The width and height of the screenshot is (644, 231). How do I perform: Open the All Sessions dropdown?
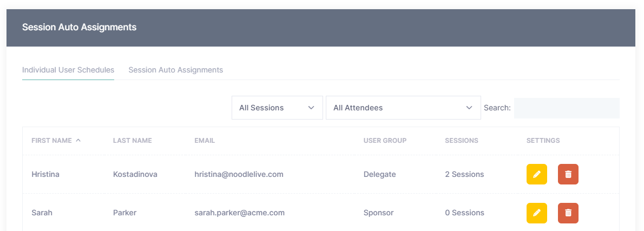[x=277, y=108]
